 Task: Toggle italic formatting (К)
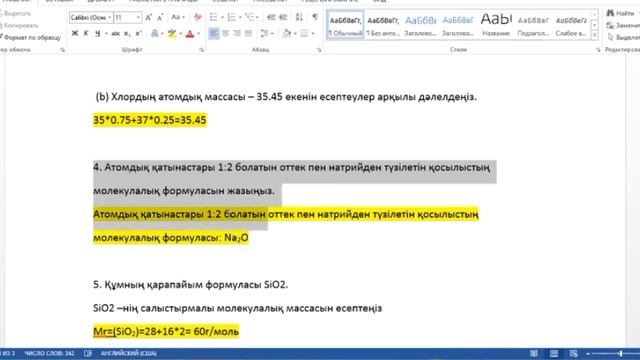click(x=86, y=33)
